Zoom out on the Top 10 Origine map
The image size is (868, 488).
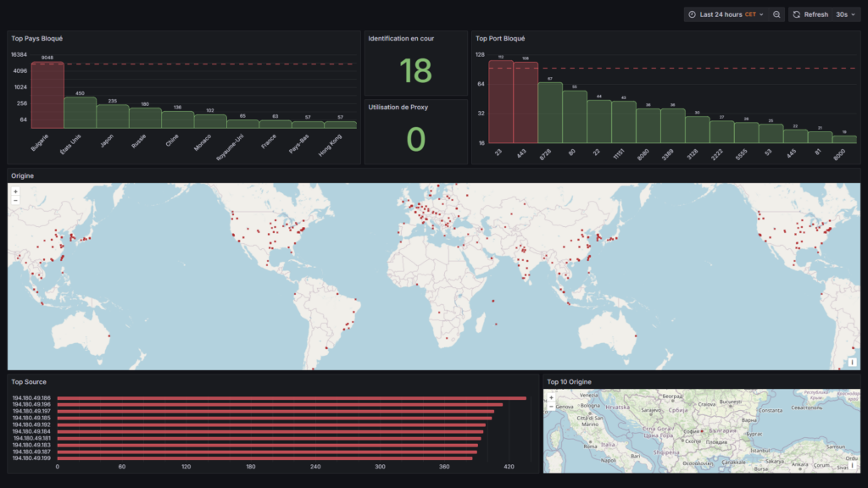[x=551, y=406]
